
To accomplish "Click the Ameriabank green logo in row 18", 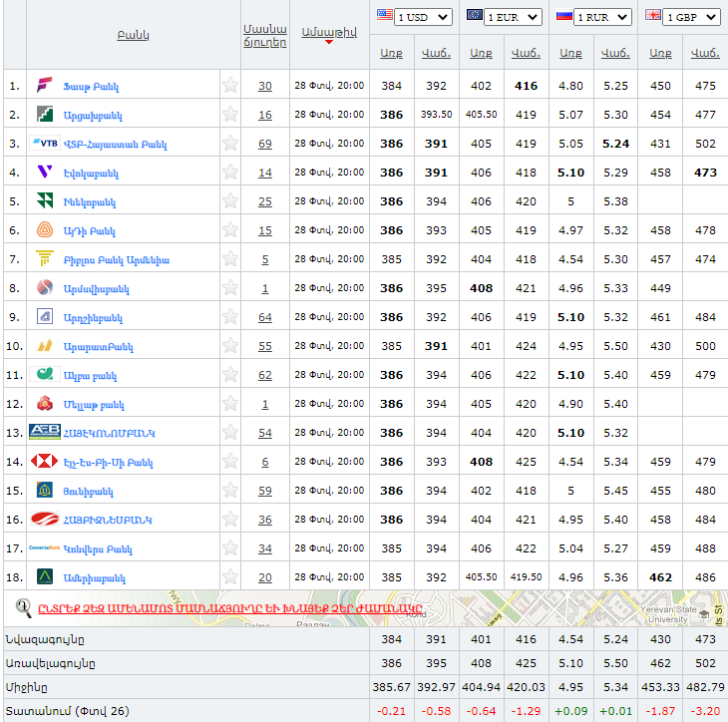I will click(45, 576).
